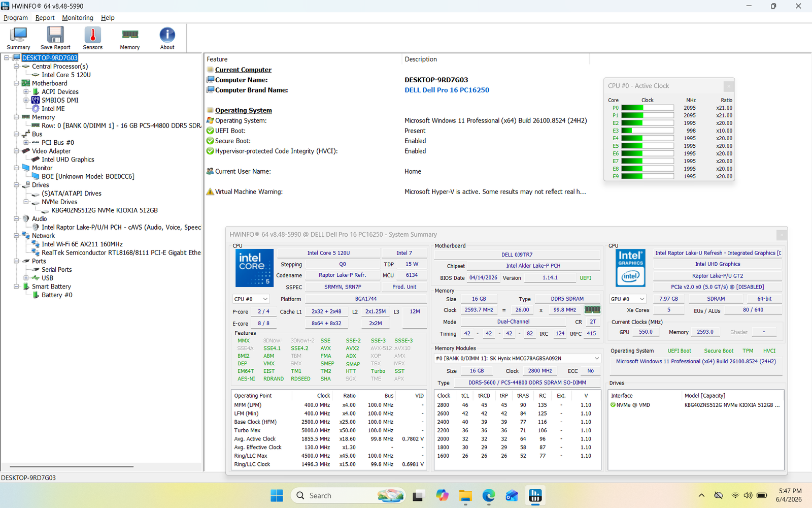Click the DDR5-5600 / PC5-44800 memory type value
The width and height of the screenshot is (812, 508).
coord(527,383)
